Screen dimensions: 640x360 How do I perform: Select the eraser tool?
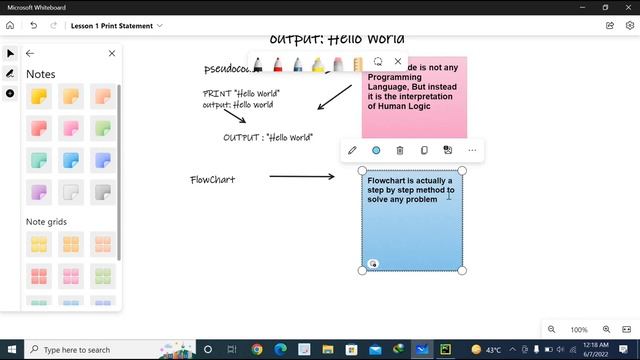pyautogui.click(x=338, y=64)
